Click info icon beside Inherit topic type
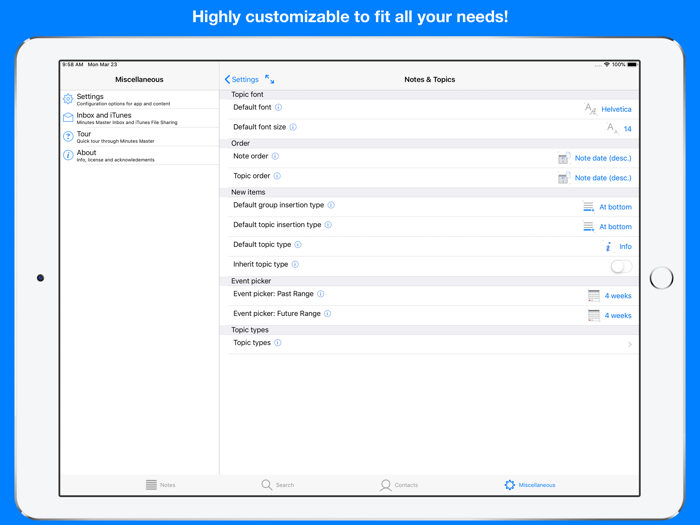This screenshot has width=700, height=525. pyautogui.click(x=295, y=265)
